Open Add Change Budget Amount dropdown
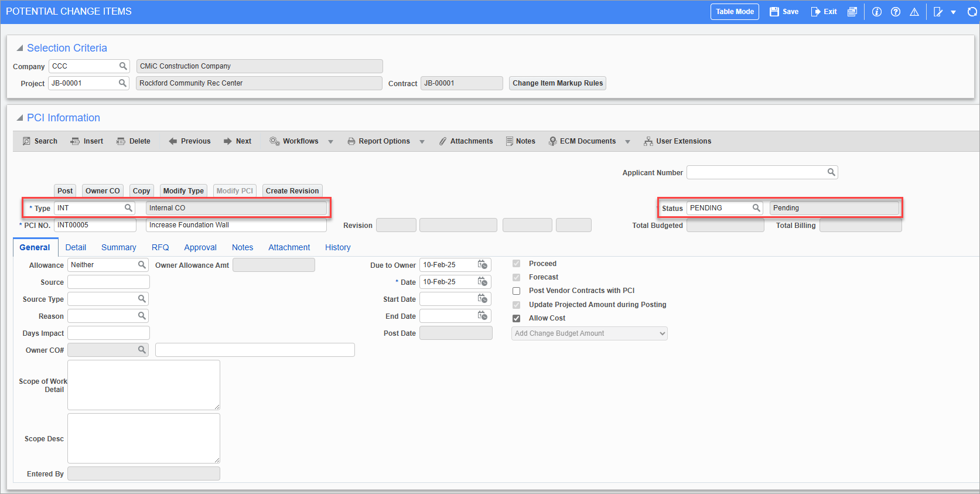Image resolution: width=980 pixels, height=494 pixels. (589, 333)
